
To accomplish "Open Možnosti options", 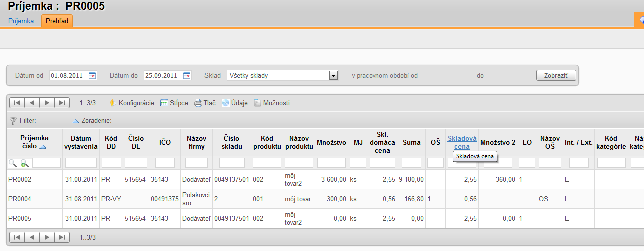I will [x=272, y=103].
